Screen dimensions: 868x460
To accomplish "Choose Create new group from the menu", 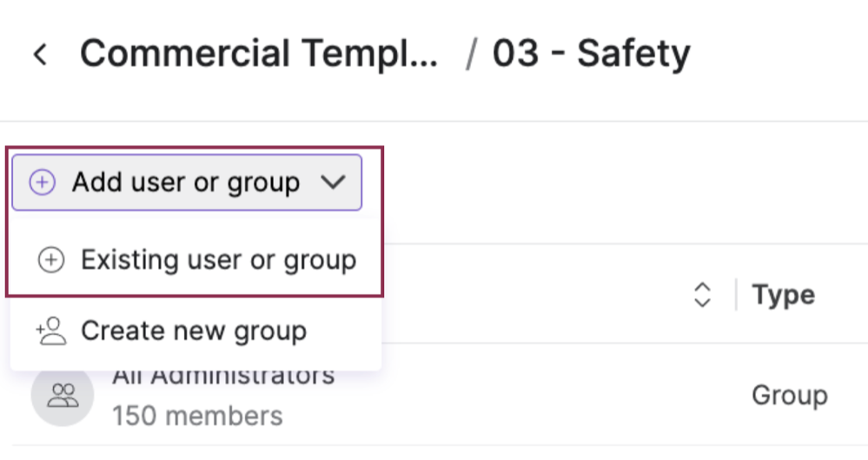I will tap(195, 330).
